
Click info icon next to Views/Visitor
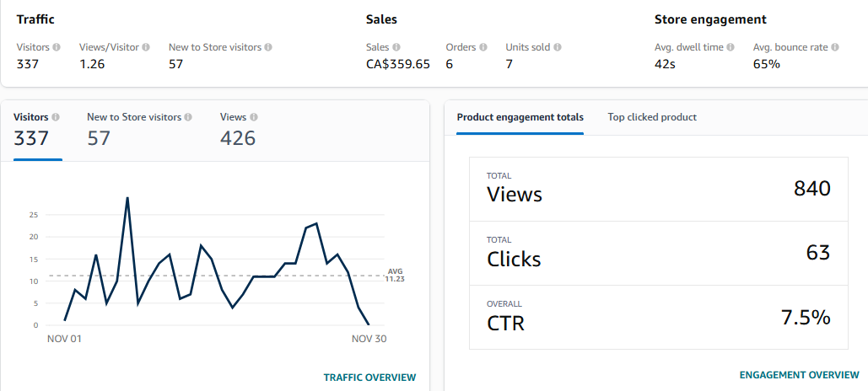pyautogui.click(x=146, y=48)
